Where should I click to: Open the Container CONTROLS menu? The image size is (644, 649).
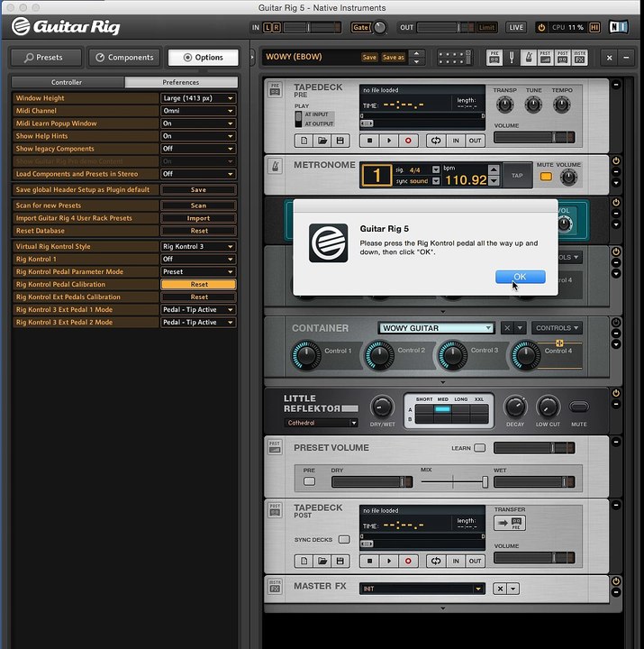(x=557, y=328)
